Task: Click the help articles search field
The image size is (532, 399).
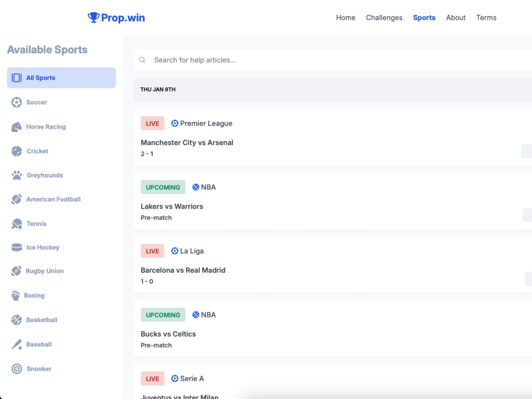Action: pyautogui.click(x=332, y=60)
